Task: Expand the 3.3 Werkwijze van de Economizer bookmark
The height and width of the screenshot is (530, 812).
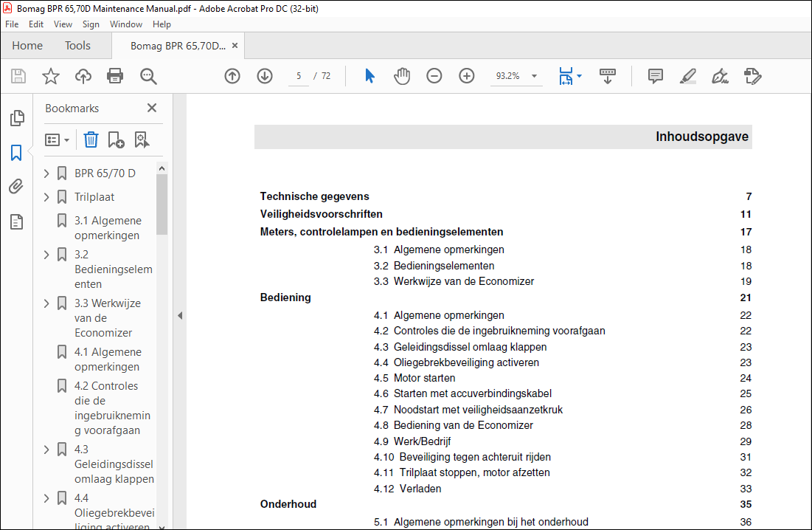Action: click(46, 303)
